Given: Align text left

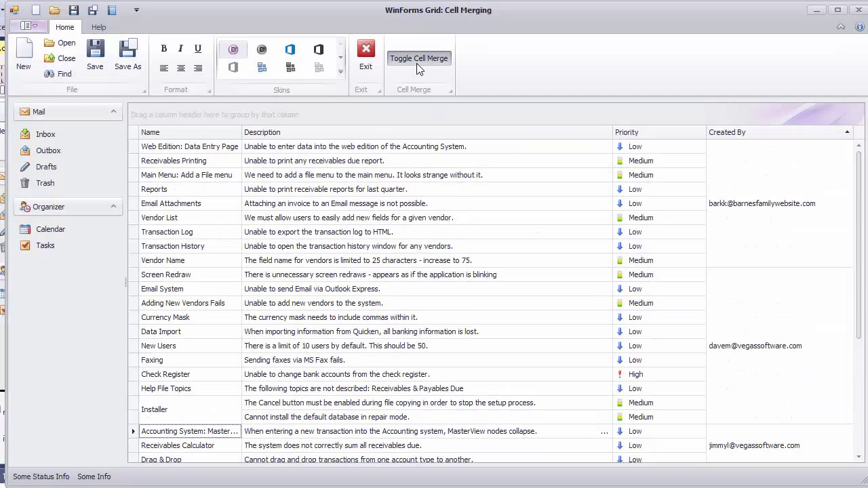Looking at the screenshot, I should pos(163,68).
